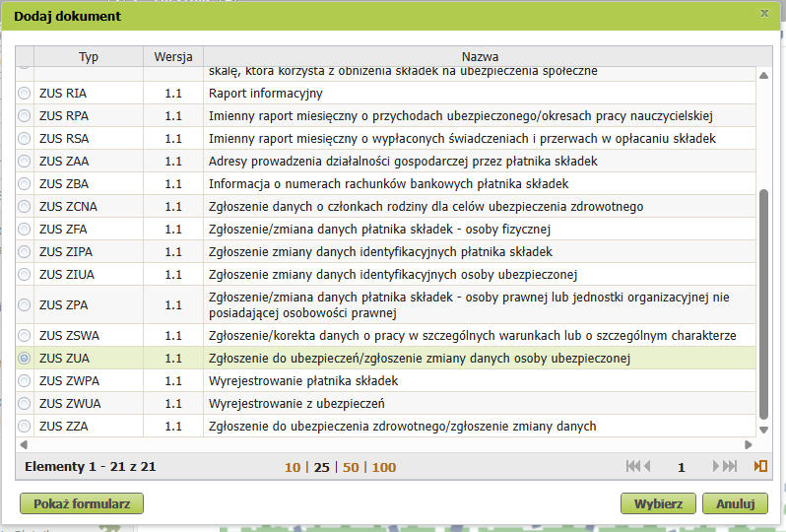Select the ZUS RPA radio button

coord(24,116)
